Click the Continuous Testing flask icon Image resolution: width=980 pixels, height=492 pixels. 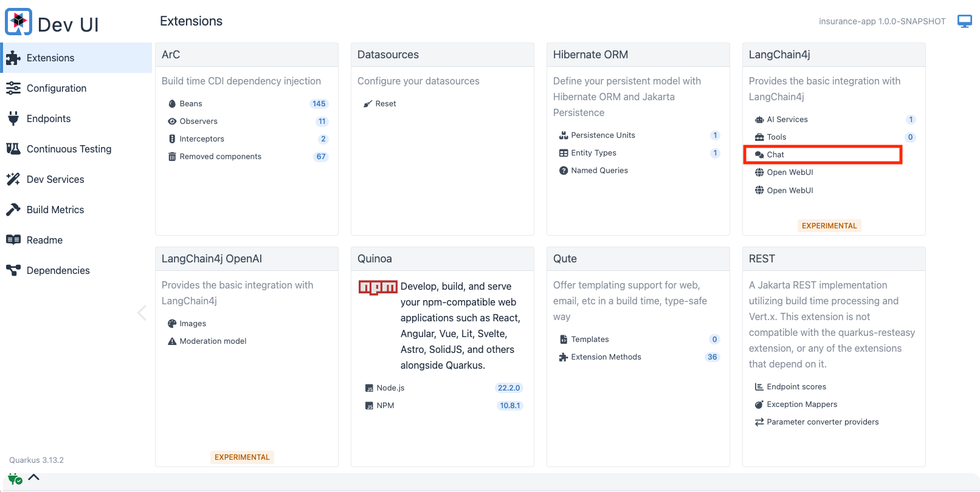[13, 149]
